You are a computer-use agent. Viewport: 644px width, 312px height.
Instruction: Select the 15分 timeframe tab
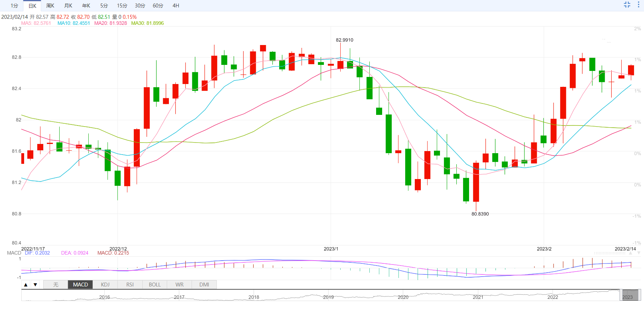click(x=122, y=6)
